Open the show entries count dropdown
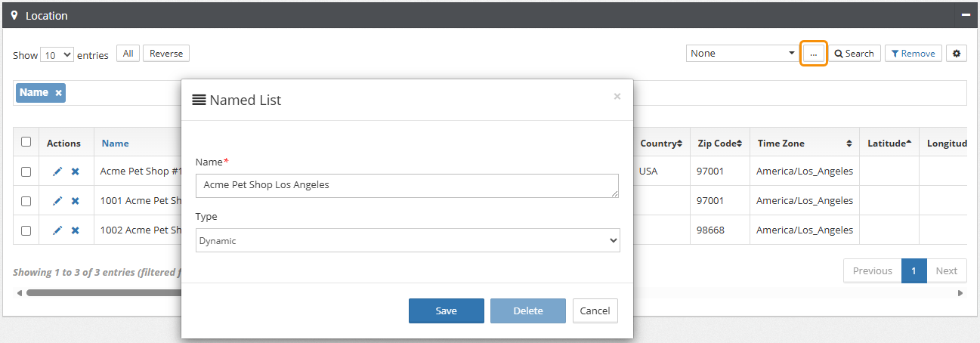The height and width of the screenshot is (343, 980). click(57, 55)
